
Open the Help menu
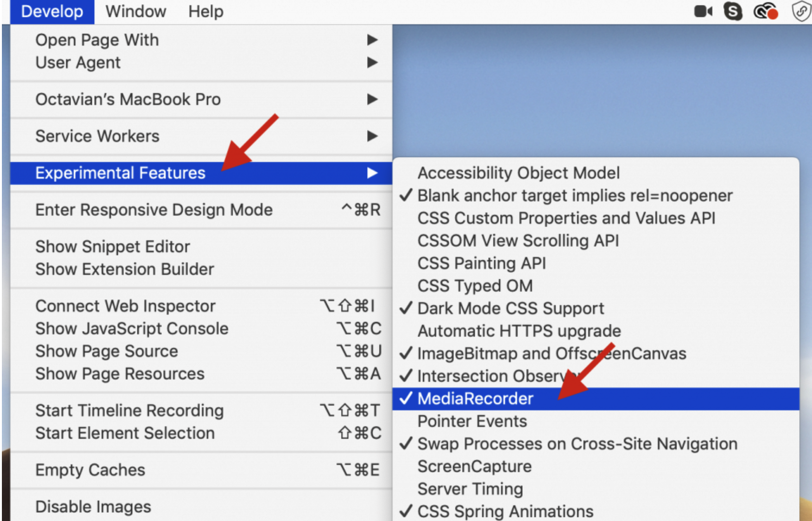pos(206,11)
